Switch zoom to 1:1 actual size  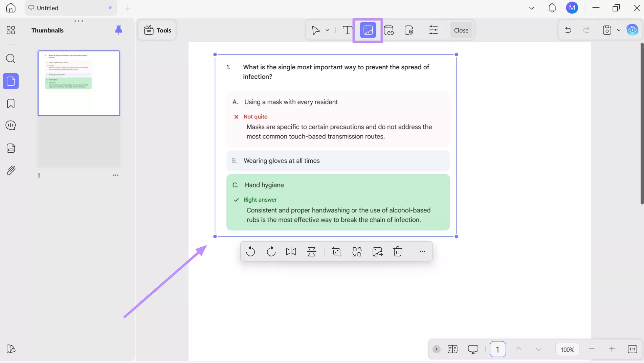(x=632, y=349)
